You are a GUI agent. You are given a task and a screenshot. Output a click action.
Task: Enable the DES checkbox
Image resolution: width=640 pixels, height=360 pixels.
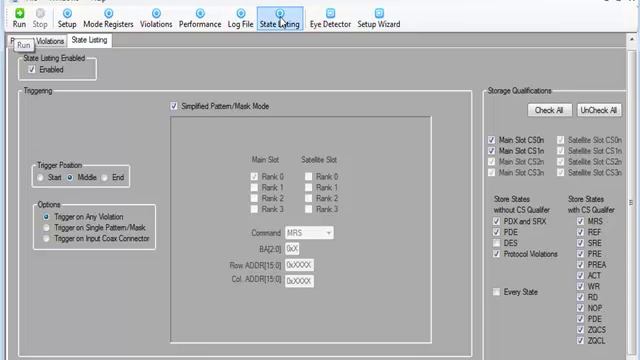(496, 243)
